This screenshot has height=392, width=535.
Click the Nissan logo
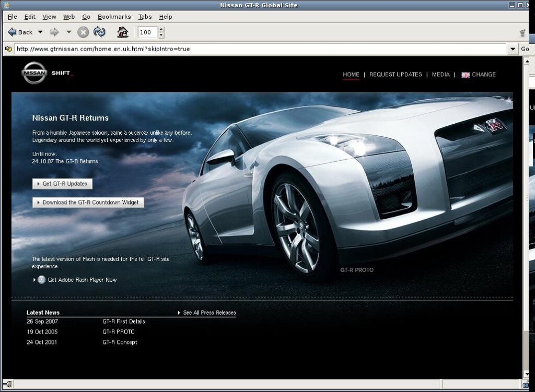pyautogui.click(x=34, y=74)
